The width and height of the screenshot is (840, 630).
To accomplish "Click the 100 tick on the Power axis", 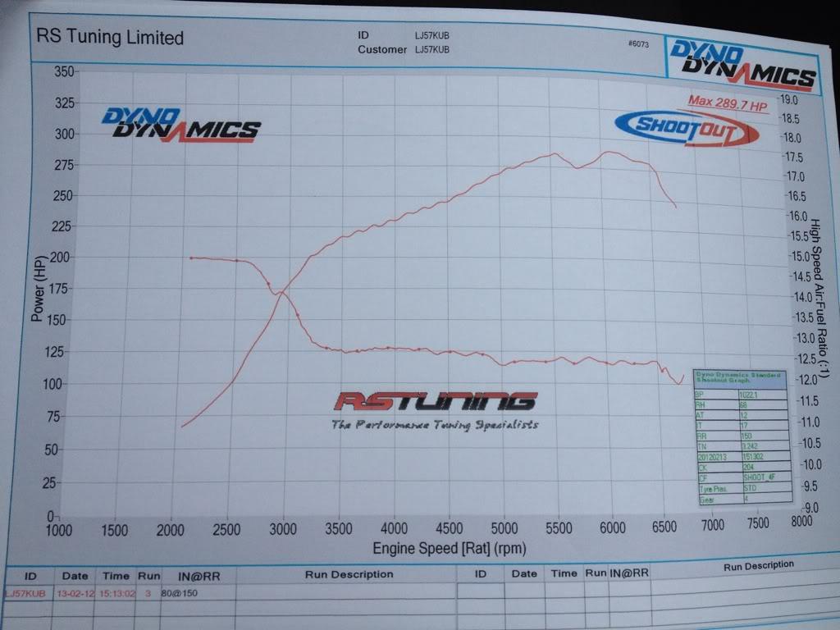I will click(53, 384).
